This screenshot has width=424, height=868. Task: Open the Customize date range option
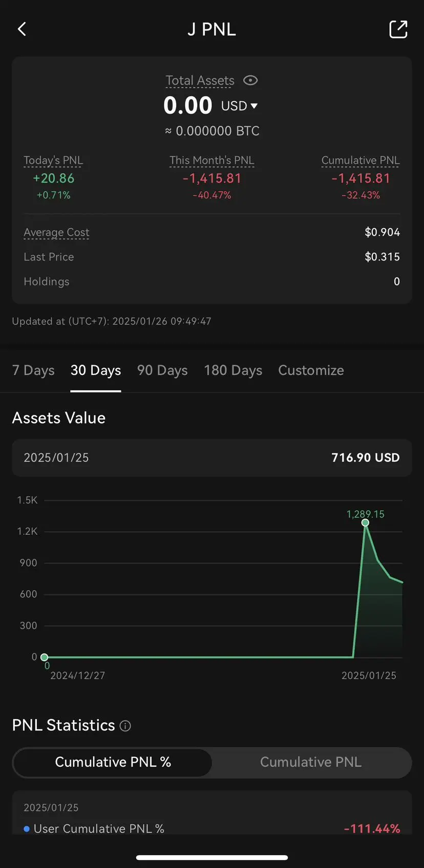(311, 370)
